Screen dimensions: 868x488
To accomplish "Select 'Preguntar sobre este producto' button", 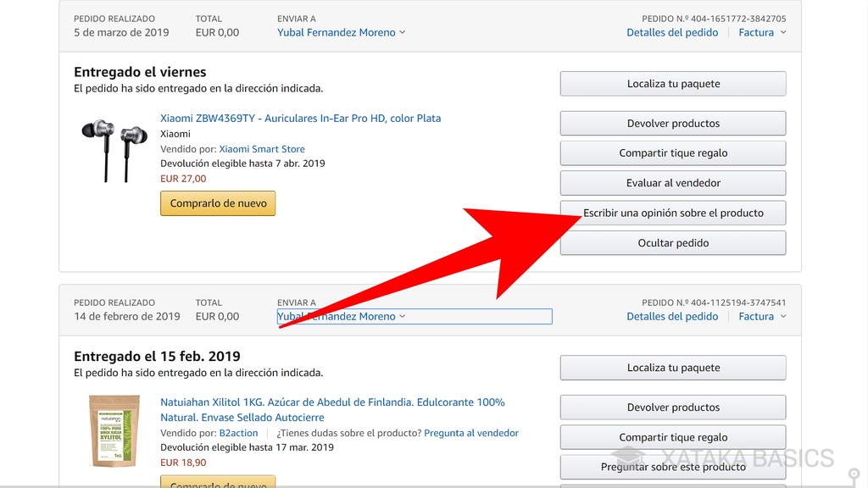I will click(x=672, y=467).
